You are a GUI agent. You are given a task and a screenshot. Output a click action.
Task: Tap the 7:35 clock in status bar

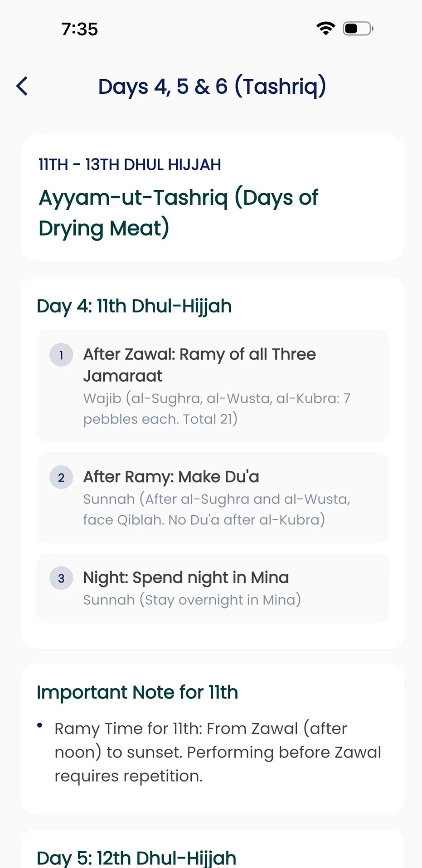(x=80, y=29)
